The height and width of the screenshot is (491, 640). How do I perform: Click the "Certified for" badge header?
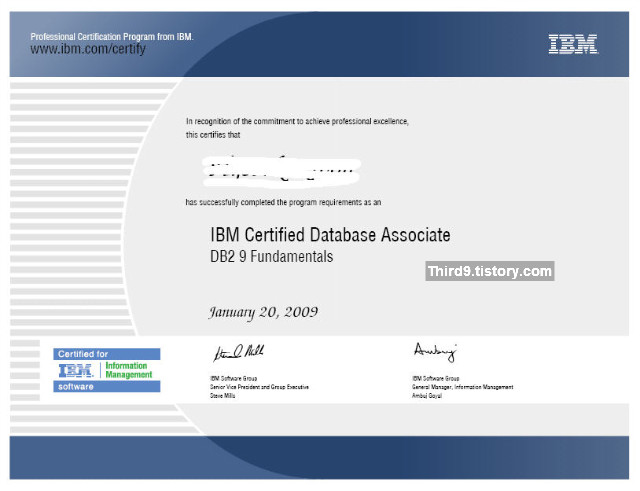(107, 354)
